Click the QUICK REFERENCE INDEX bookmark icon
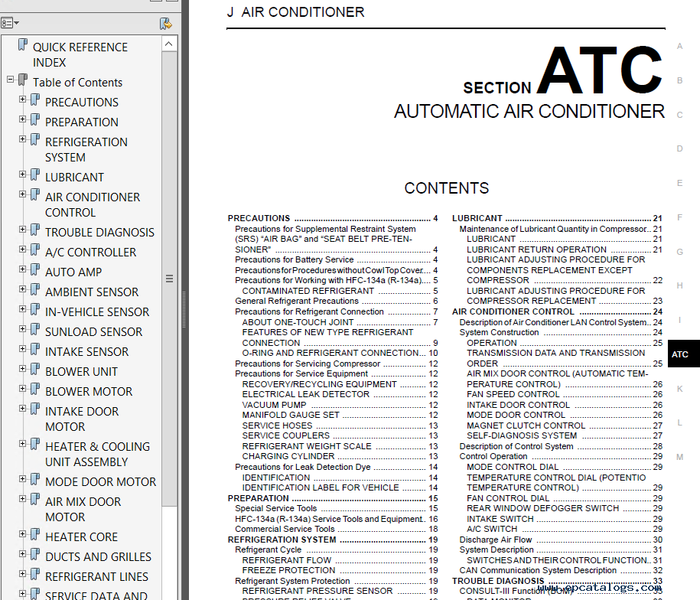Viewport: 700px width, 600px height. click(x=23, y=44)
